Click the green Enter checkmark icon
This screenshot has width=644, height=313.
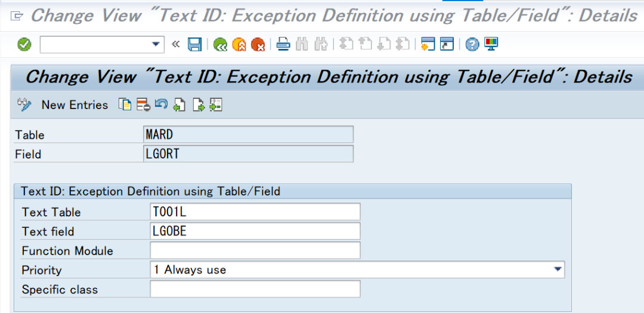coord(24,44)
